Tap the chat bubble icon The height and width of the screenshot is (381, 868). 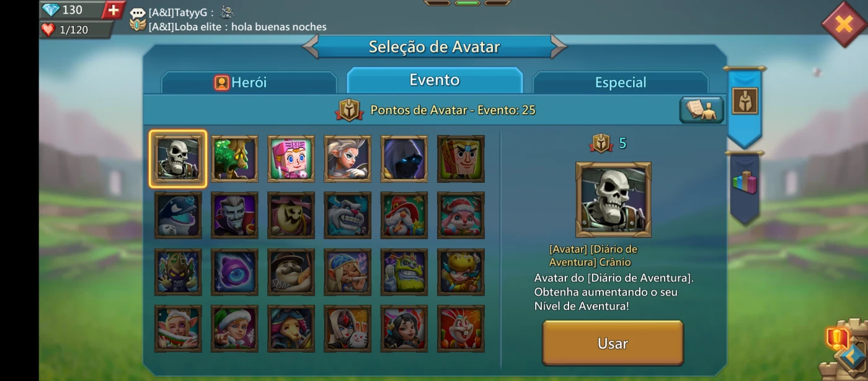click(138, 12)
